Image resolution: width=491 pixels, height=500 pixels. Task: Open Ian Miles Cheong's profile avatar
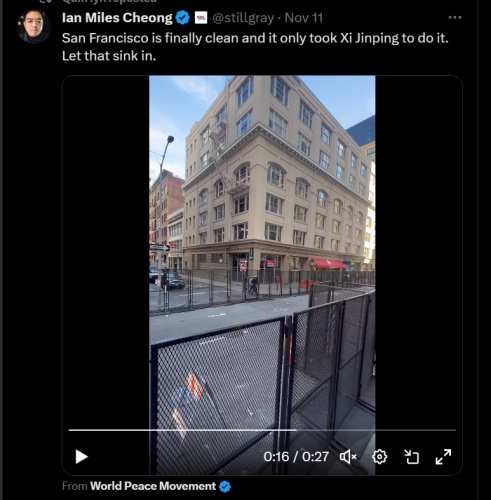pos(34,27)
